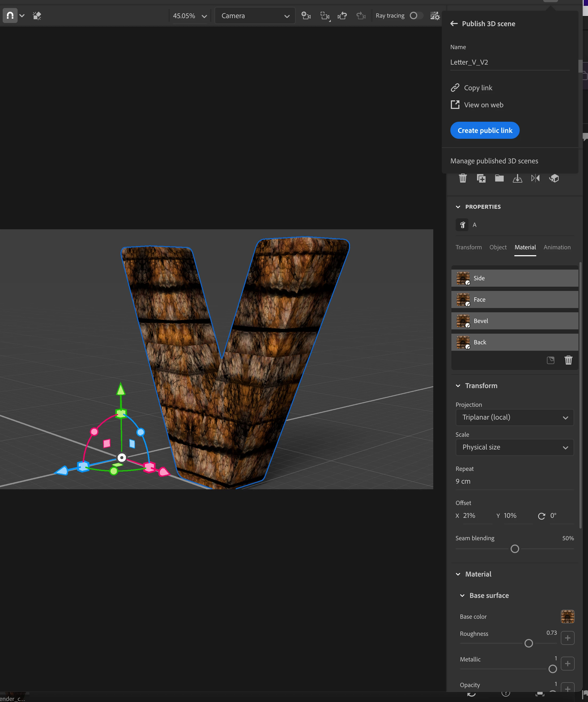Switch to the Object tab
Viewport: 588px width, 702px height.
(x=498, y=247)
